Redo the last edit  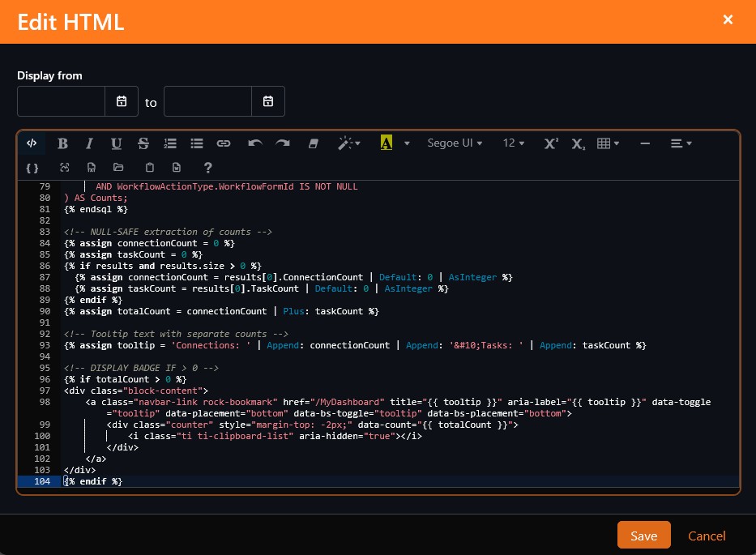point(282,143)
